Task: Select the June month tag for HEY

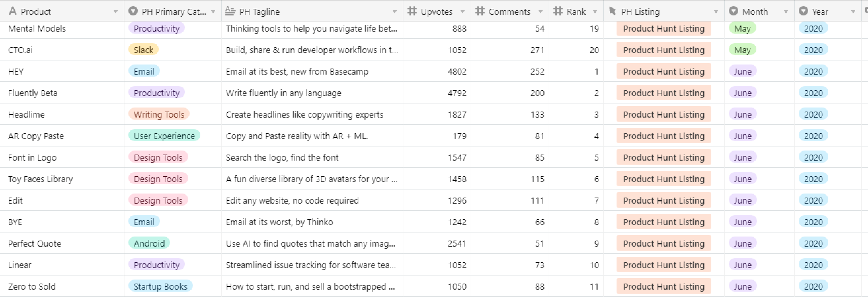Action: click(x=743, y=71)
